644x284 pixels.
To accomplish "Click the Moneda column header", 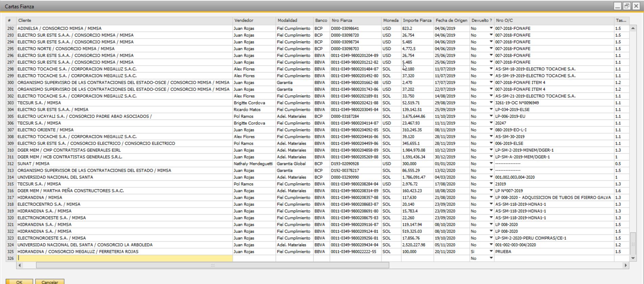I will click(x=391, y=21).
